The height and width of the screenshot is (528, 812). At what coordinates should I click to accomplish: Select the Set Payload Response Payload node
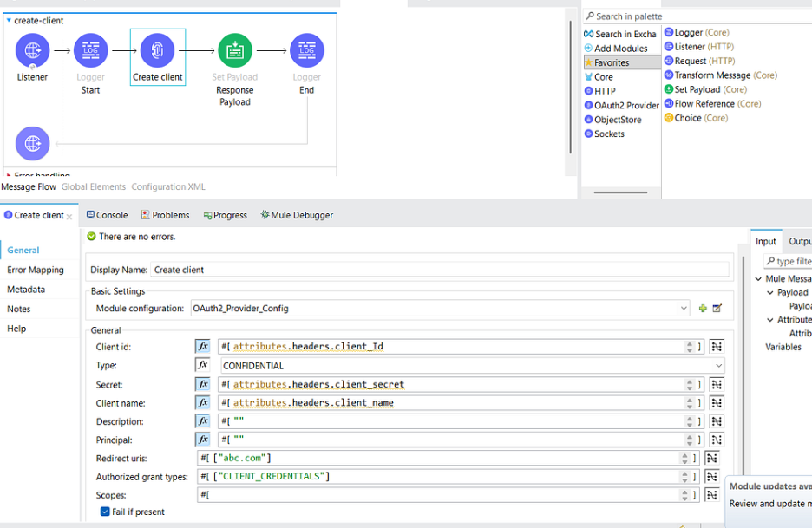234,50
